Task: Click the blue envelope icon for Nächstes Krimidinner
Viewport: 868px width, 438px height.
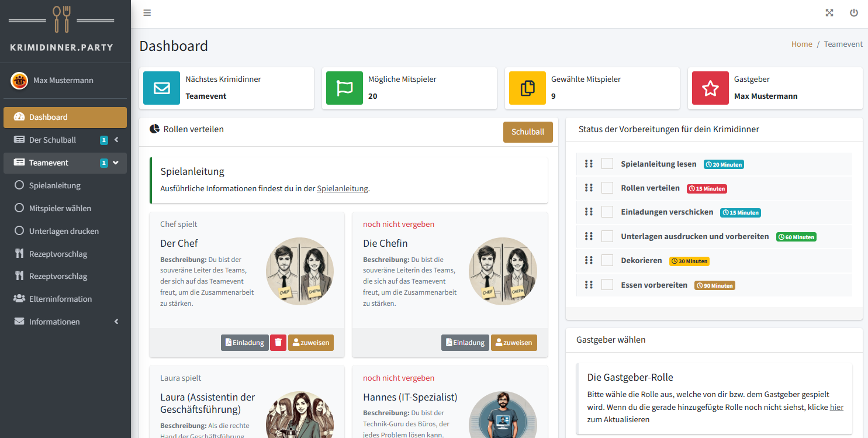Action: click(x=161, y=88)
